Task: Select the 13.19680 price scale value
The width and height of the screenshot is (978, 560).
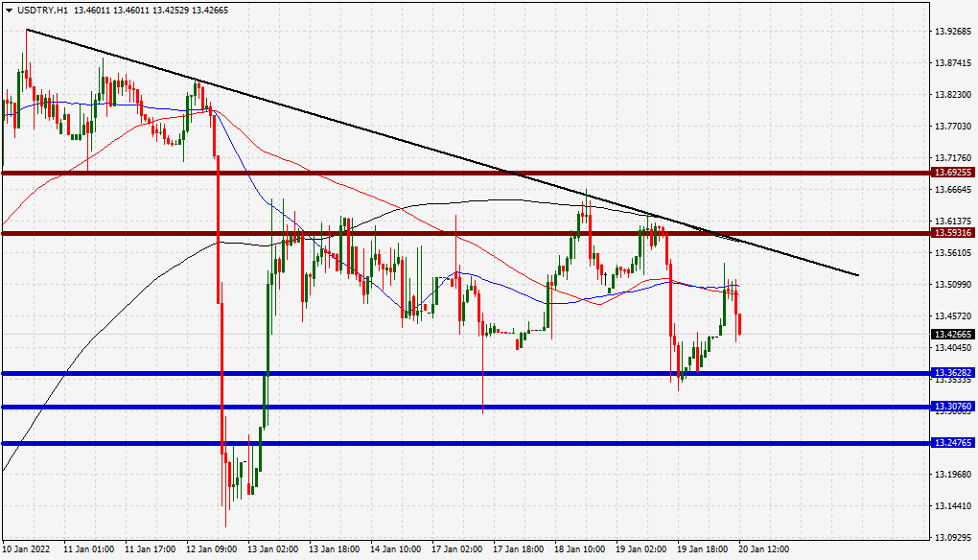Action: (x=952, y=475)
